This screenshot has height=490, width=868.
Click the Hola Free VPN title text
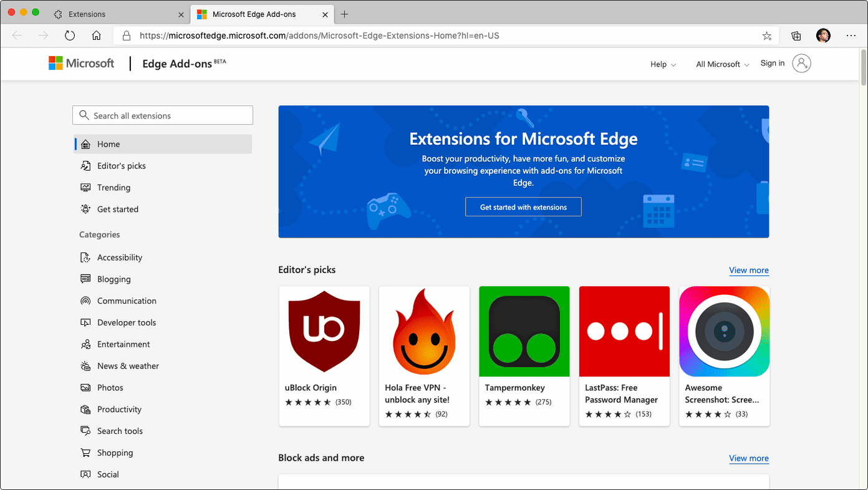417,394
